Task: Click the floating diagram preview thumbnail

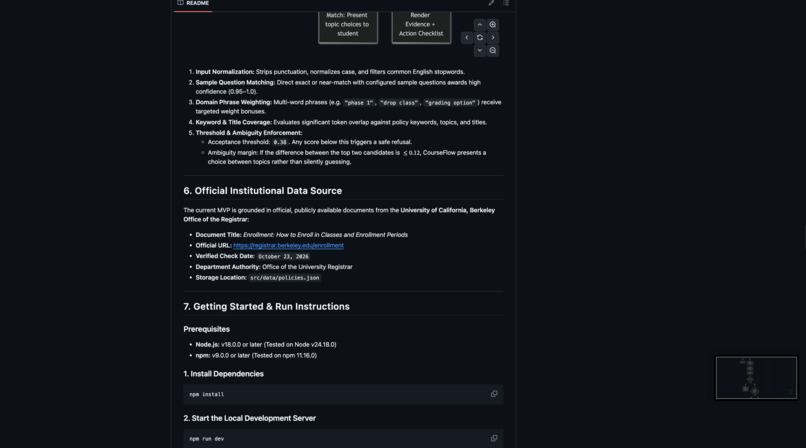Action: (756, 378)
